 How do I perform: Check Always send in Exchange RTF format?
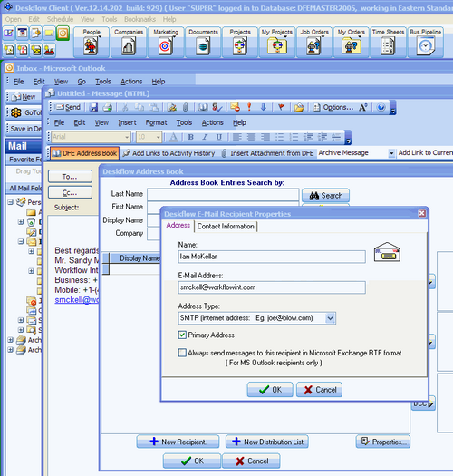(182, 353)
